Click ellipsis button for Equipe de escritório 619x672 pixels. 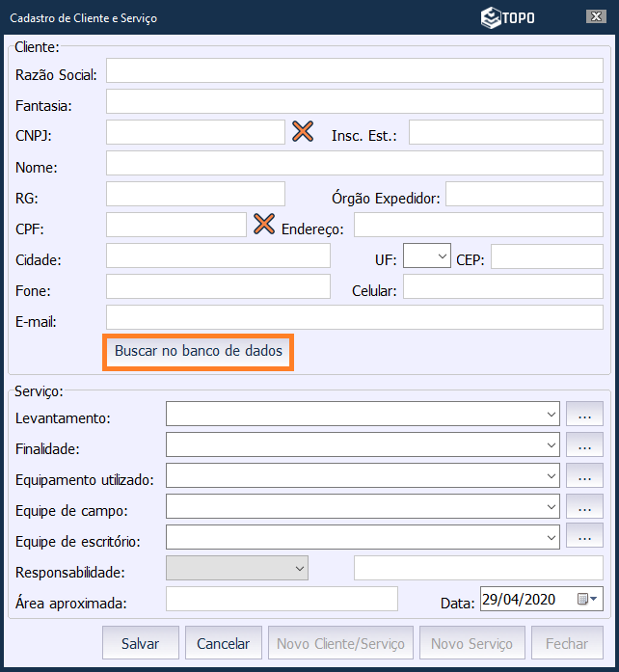point(584,537)
